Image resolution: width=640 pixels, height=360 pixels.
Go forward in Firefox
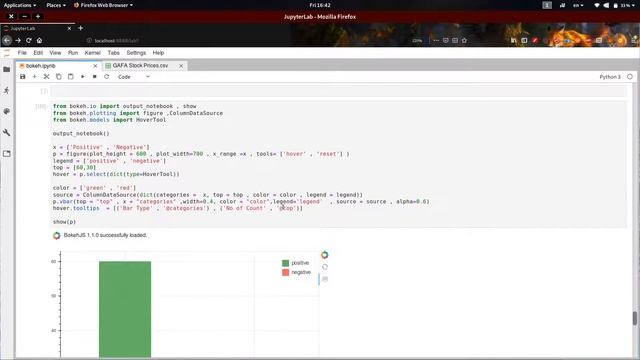[18, 40]
